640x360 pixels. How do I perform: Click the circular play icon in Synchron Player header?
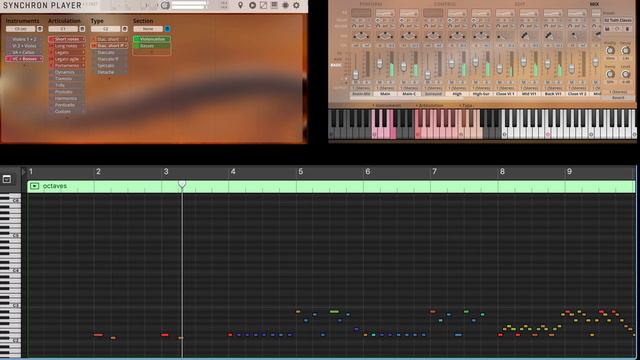[252, 5]
